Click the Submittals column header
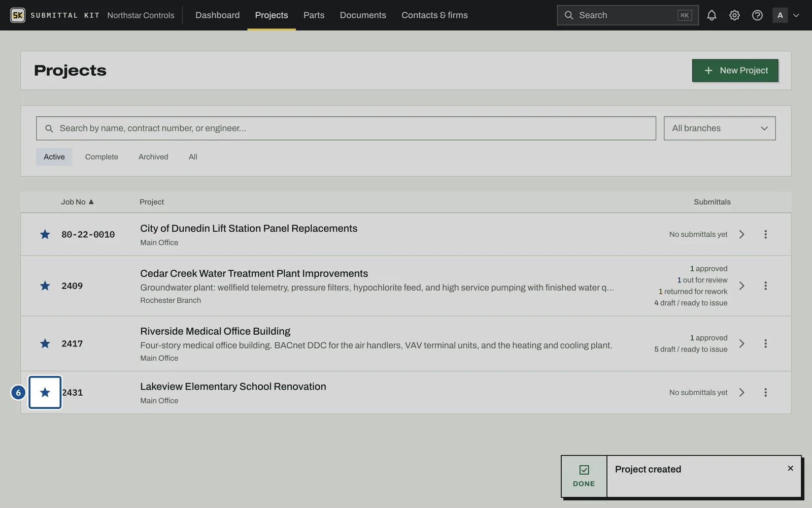Image resolution: width=812 pixels, height=508 pixels. (x=712, y=202)
